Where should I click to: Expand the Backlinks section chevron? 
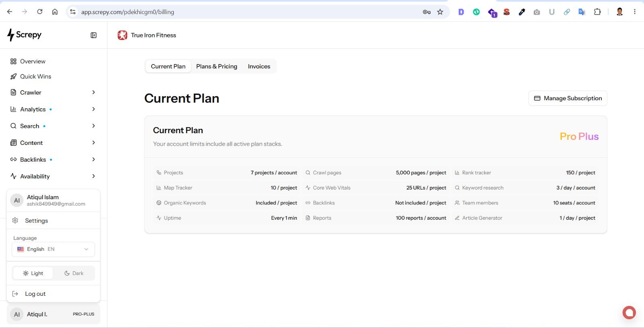(93, 159)
